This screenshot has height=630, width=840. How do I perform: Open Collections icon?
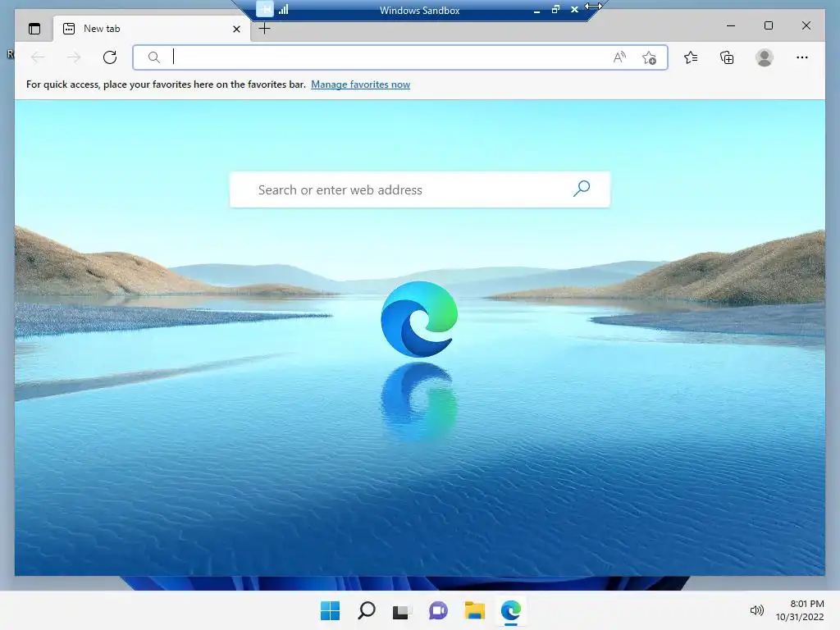click(x=727, y=57)
